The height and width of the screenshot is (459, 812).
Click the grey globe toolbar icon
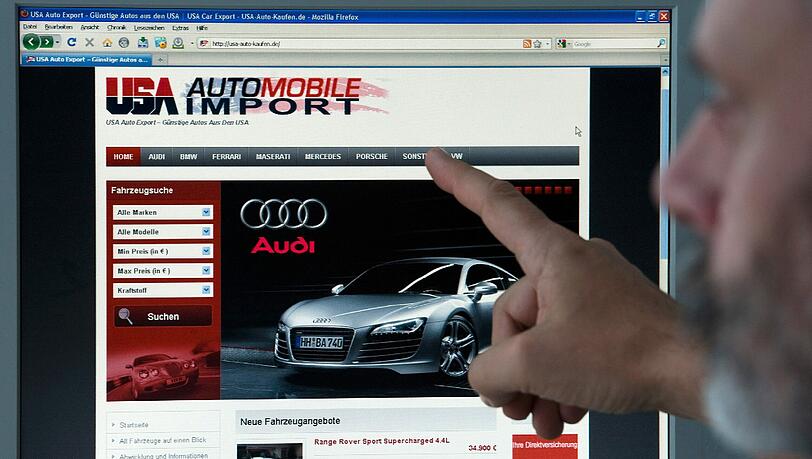[x=124, y=43]
